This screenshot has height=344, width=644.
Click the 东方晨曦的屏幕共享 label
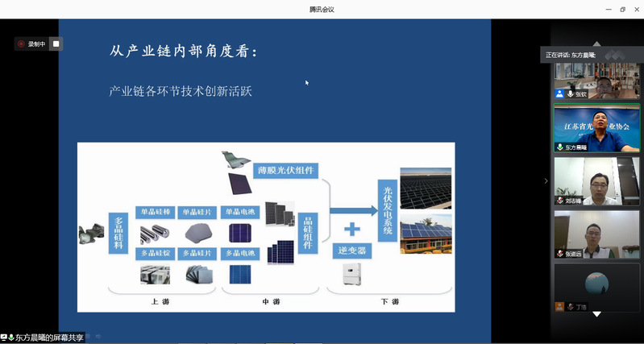tap(48, 338)
